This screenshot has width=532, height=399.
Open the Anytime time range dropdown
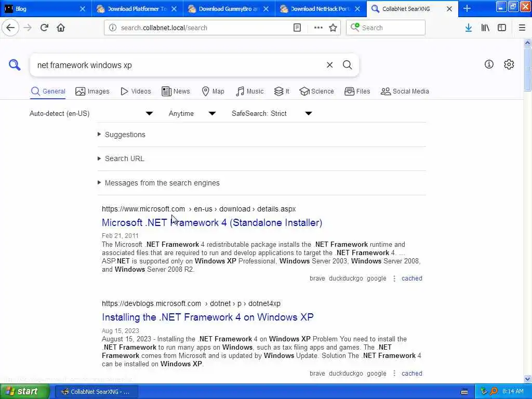pyautogui.click(x=192, y=113)
